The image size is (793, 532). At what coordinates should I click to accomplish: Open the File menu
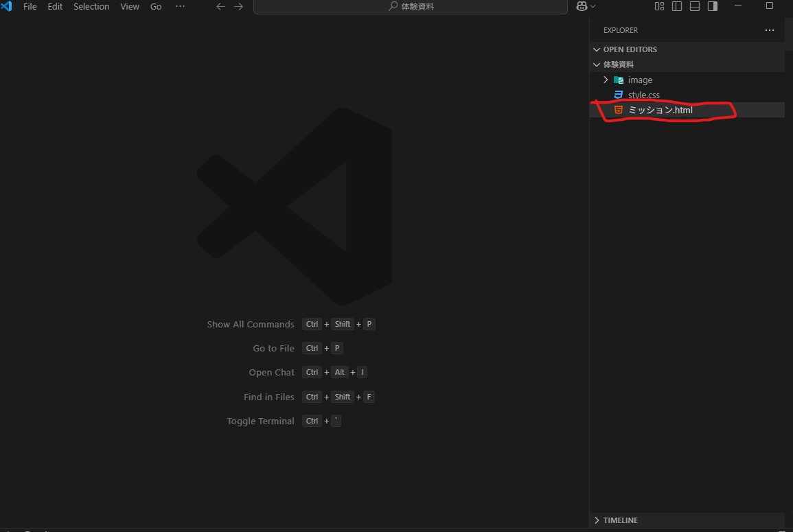click(x=30, y=7)
